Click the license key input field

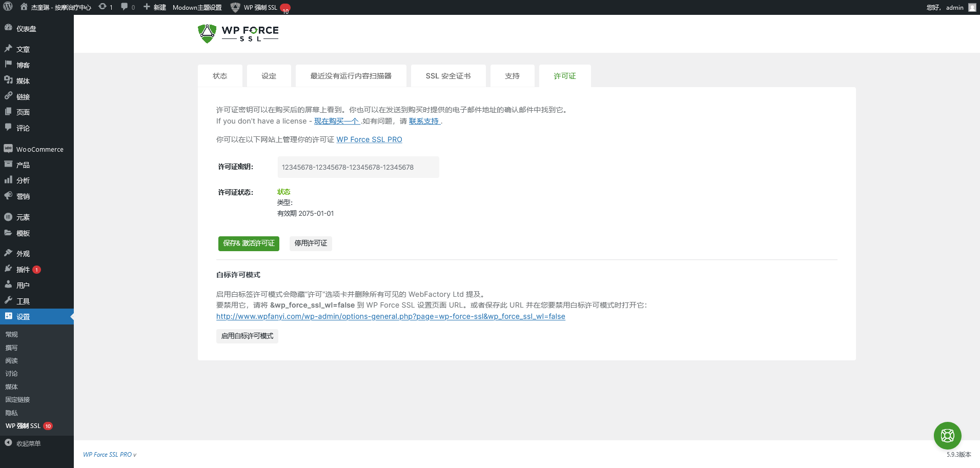click(358, 167)
